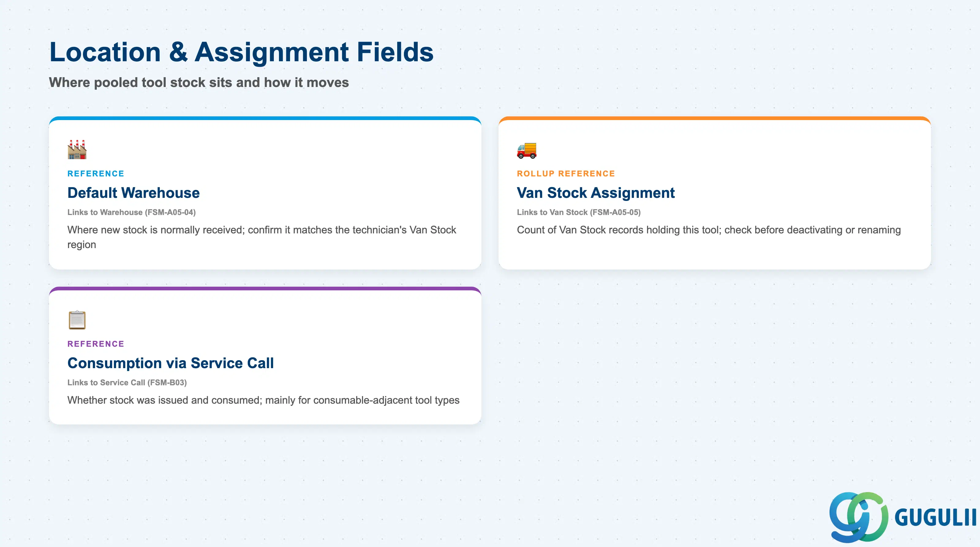Click the factory icon on Default Warehouse card
The width and height of the screenshot is (980, 547).
[77, 149]
